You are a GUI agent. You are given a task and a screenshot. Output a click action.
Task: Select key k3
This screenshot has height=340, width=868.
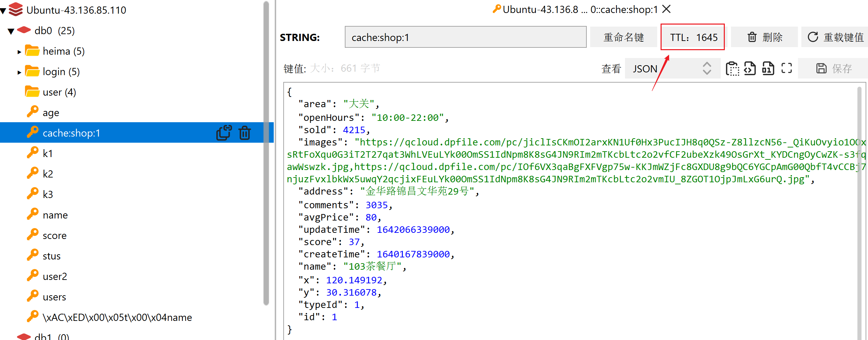point(48,195)
